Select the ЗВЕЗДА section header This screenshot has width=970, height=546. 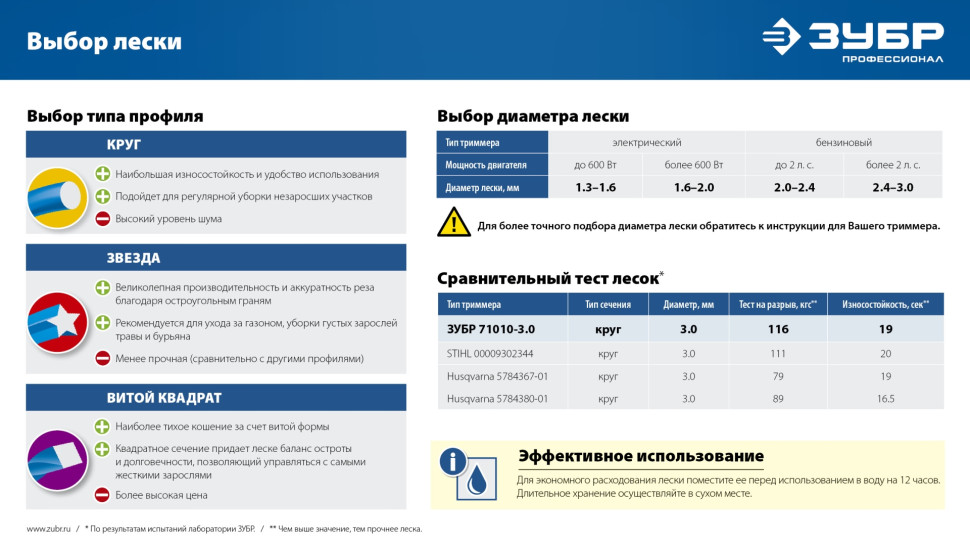[216, 257]
